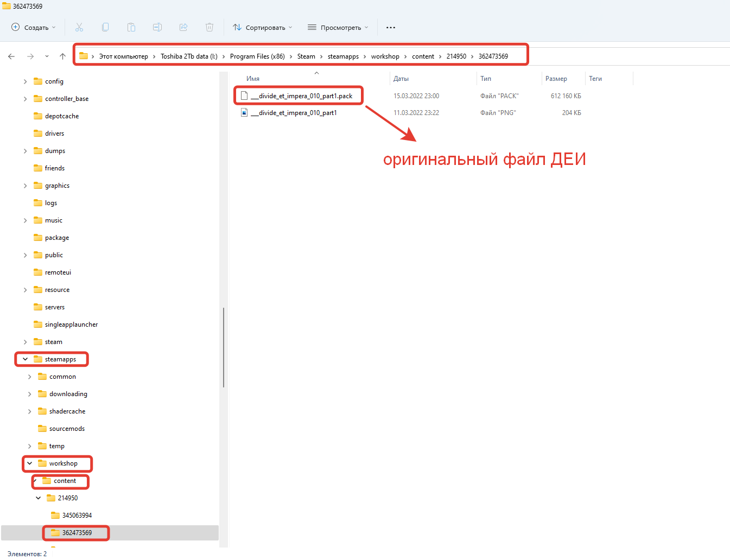Viewport: 730px width, 560px height.
Task: Select the 345063994 folder
Action: [x=77, y=516]
